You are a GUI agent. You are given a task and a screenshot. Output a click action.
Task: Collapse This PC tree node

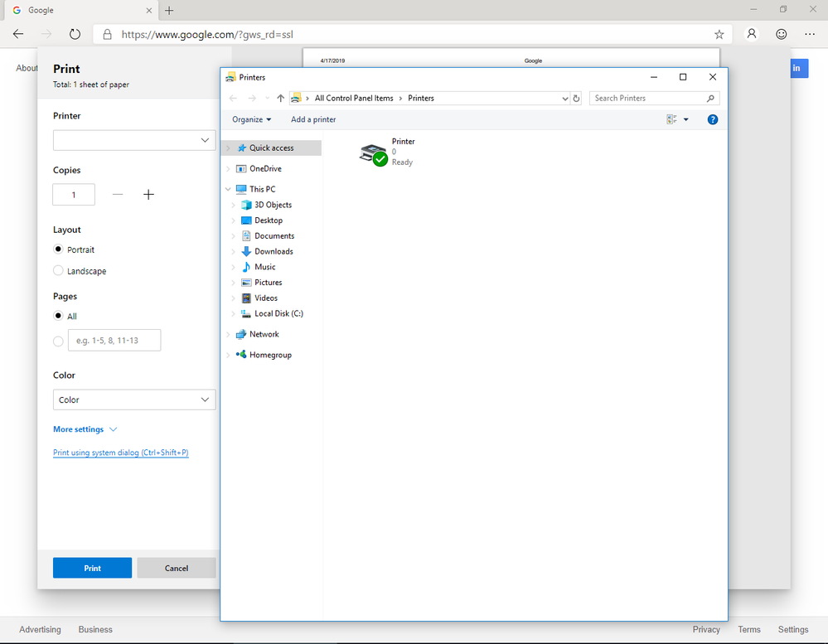[228, 189]
